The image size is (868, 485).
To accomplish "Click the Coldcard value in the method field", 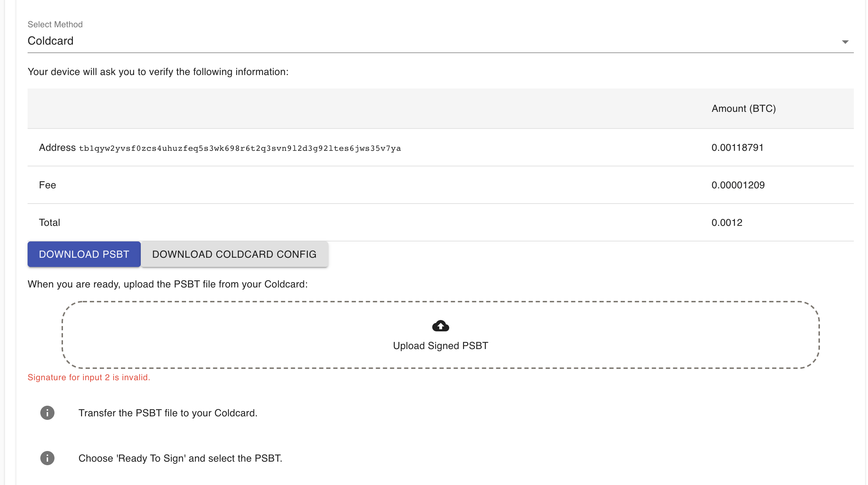I will tap(51, 40).
